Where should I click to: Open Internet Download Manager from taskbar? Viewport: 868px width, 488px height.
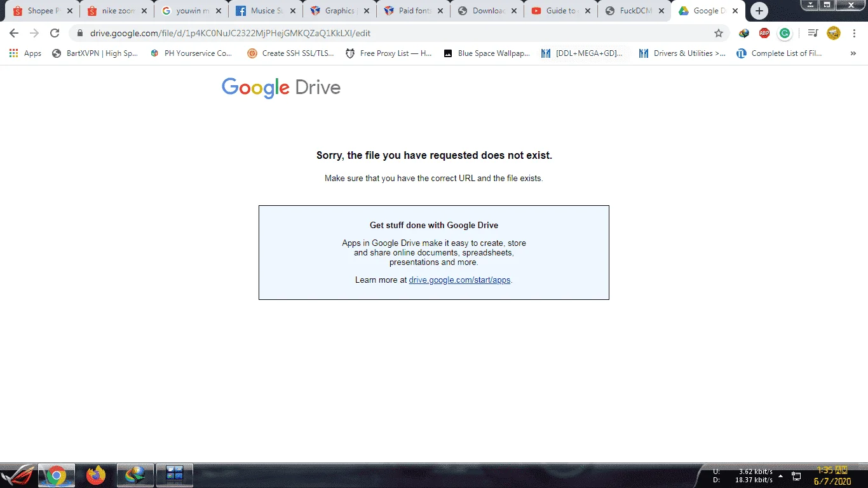coord(135,475)
